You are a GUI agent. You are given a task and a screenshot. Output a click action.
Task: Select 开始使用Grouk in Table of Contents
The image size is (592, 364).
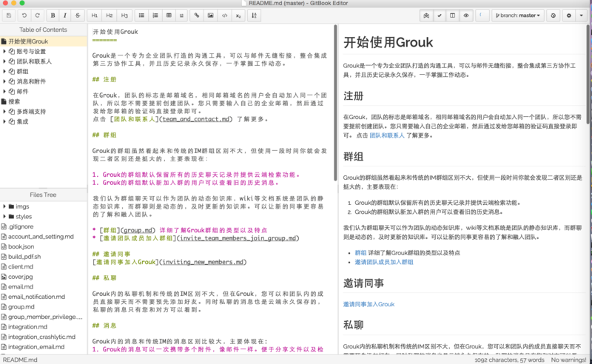(x=44, y=41)
